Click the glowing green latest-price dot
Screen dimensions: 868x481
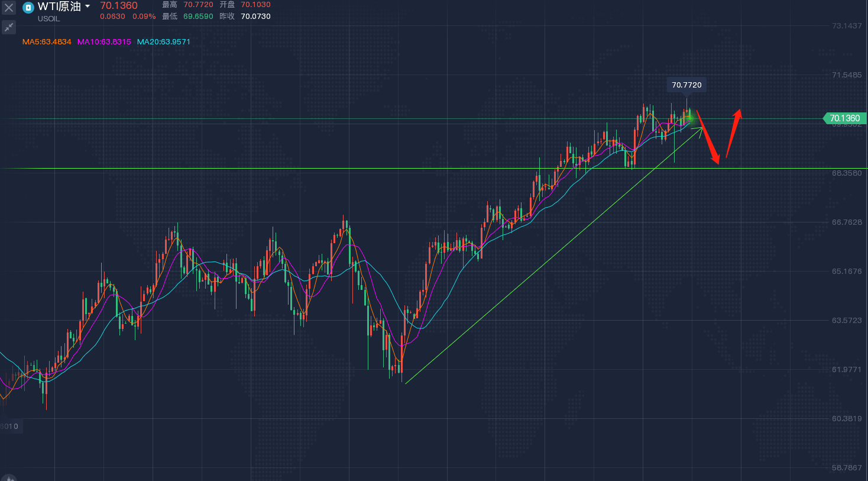pyautogui.click(x=689, y=117)
